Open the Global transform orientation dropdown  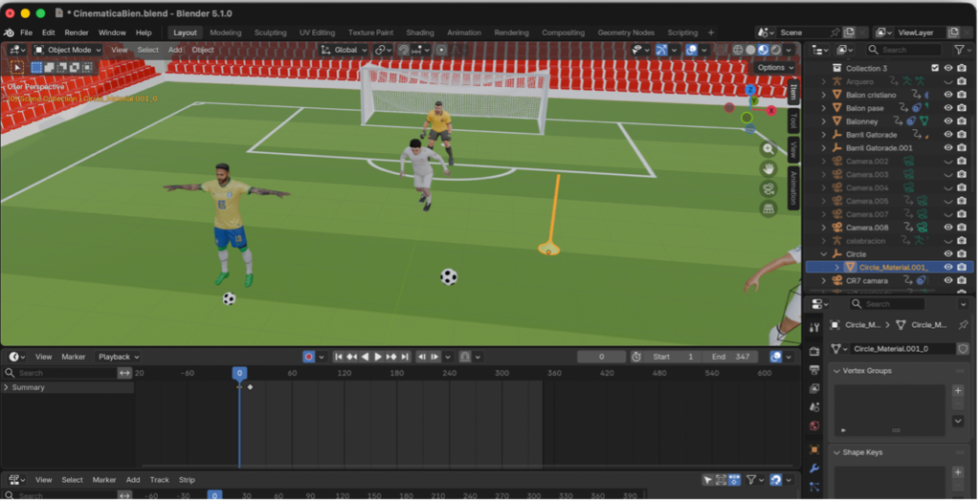pyautogui.click(x=345, y=50)
